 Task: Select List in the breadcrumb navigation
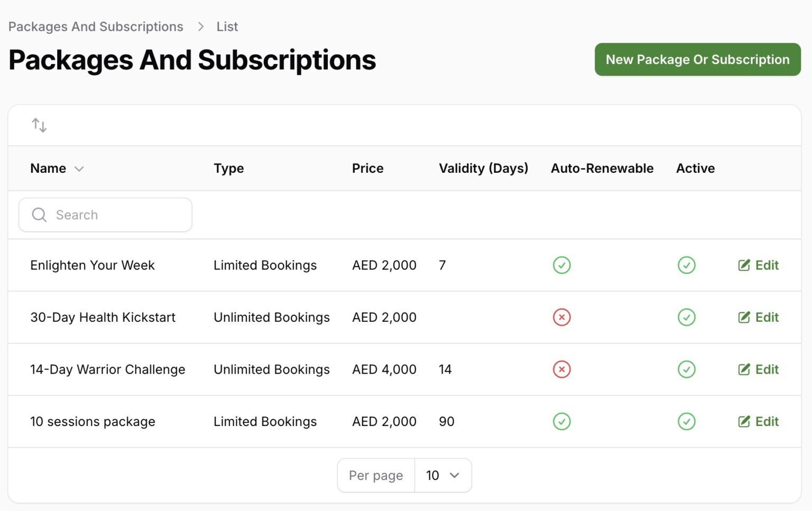(227, 26)
